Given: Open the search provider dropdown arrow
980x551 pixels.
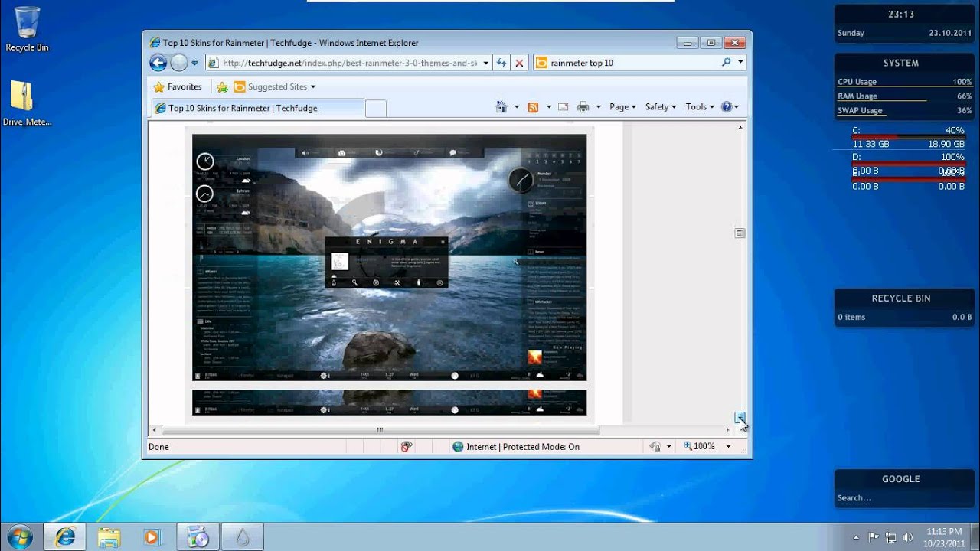Looking at the screenshot, I should pos(740,63).
